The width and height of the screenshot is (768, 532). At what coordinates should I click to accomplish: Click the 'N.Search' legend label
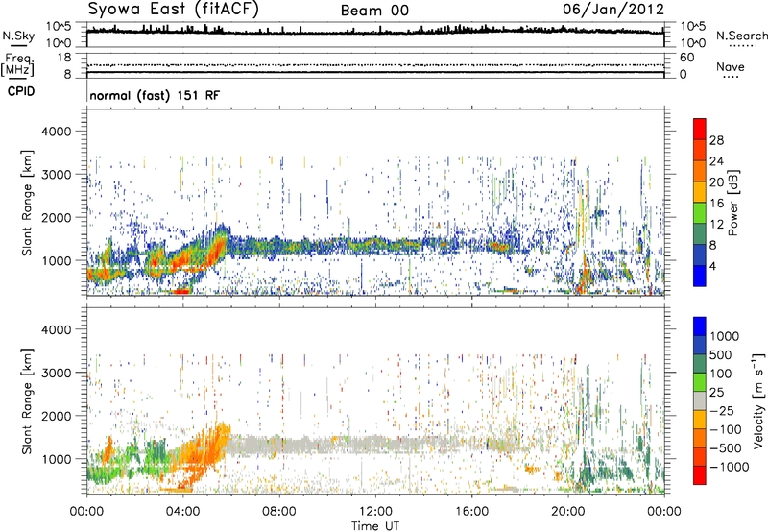coord(742,36)
